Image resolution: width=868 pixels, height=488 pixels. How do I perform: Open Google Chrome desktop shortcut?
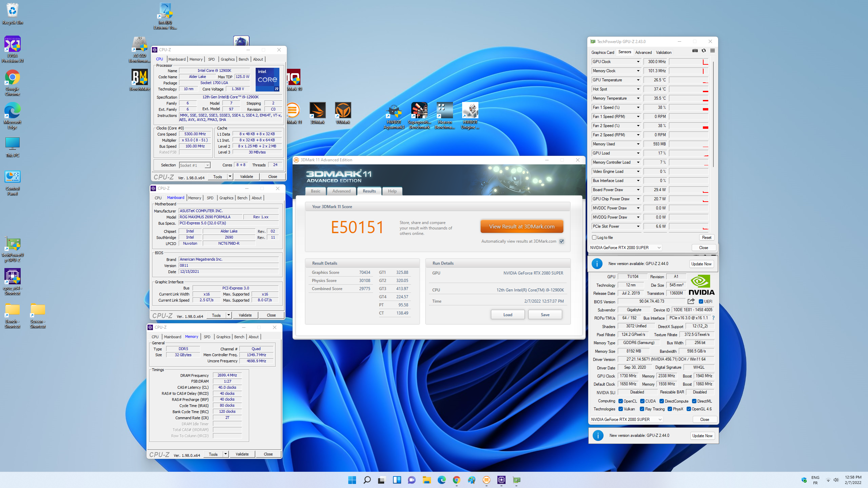pyautogui.click(x=13, y=83)
